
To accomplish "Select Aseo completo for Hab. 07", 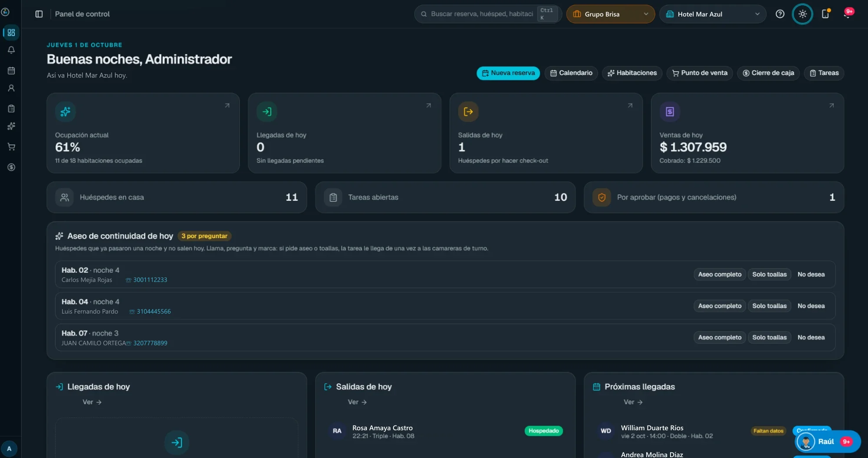I will (x=720, y=337).
